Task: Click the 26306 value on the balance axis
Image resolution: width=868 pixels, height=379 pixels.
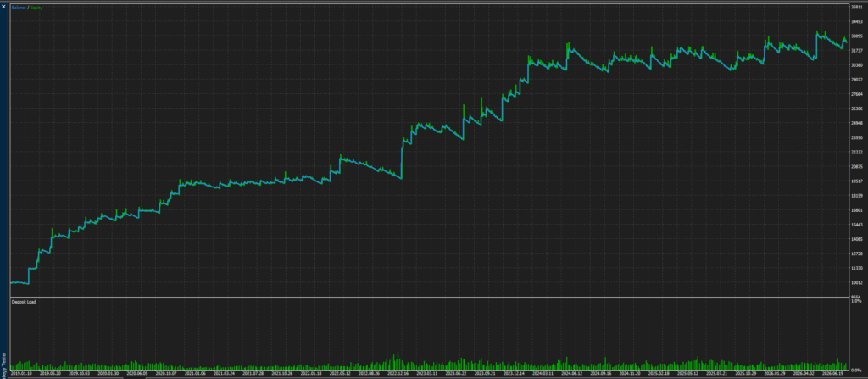Action: tap(857, 109)
